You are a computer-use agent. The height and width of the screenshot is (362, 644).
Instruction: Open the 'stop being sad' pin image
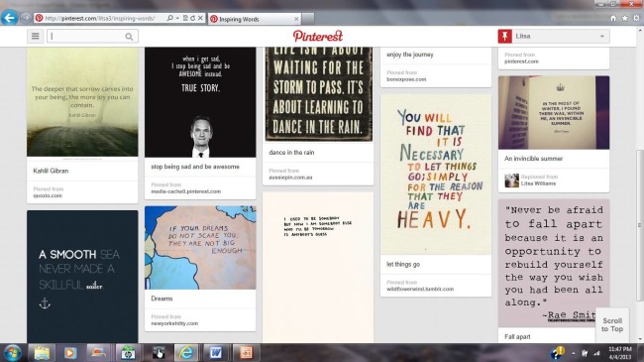[x=200, y=102]
